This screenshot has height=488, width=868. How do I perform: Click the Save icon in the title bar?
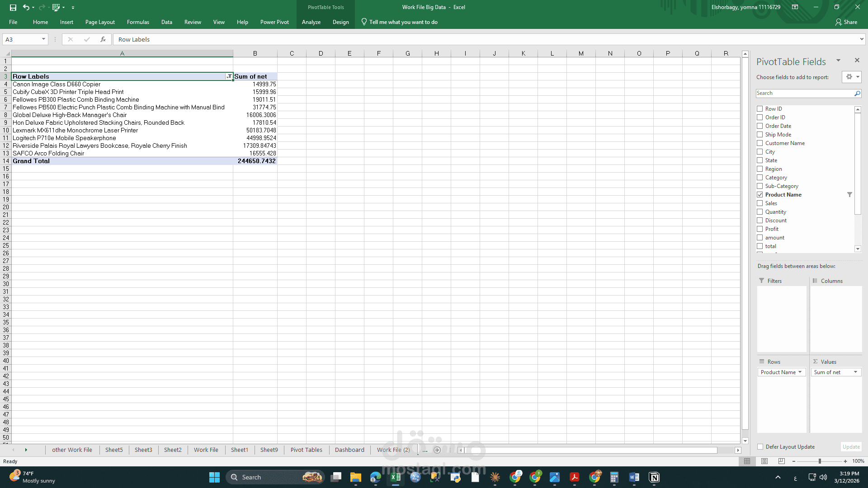pyautogui.click(x=13, y=7)
